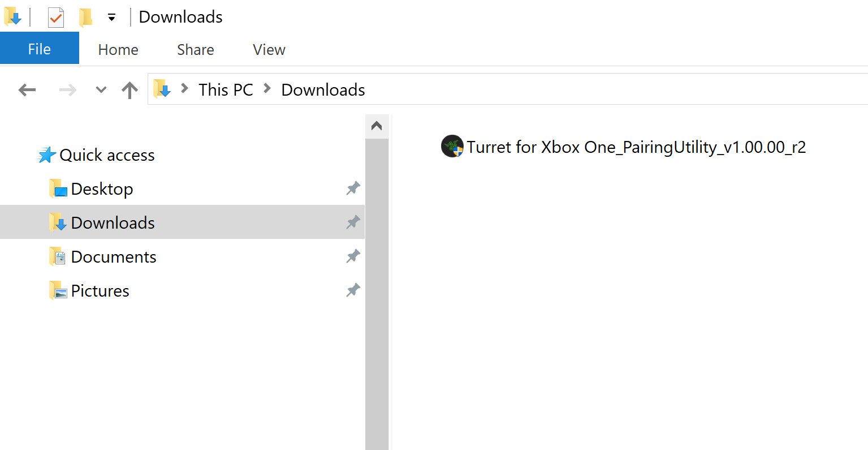Click the Pictures folder icon in the sidebar
The image size is (868, 450).
point(58,290)
